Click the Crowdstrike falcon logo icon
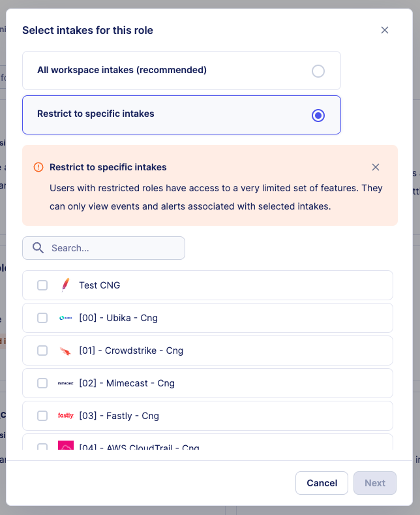The image size is (420, 515). [65, 351]
